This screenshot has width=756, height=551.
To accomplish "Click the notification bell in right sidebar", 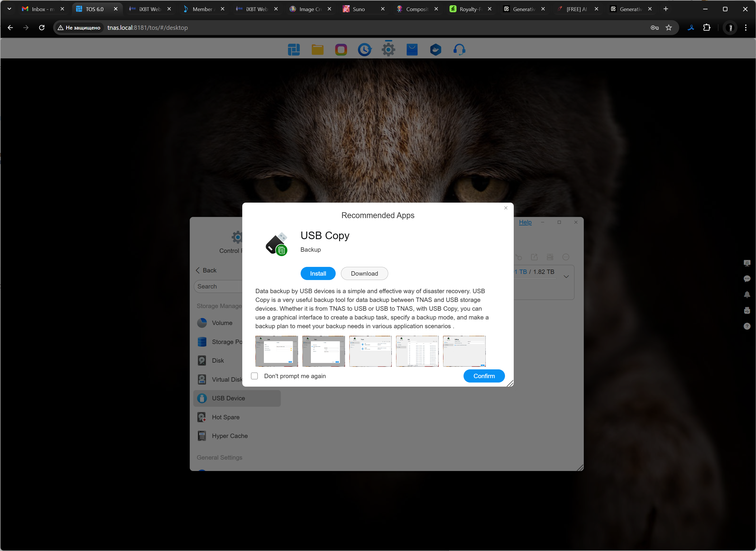I will click(x=747, y=295).
